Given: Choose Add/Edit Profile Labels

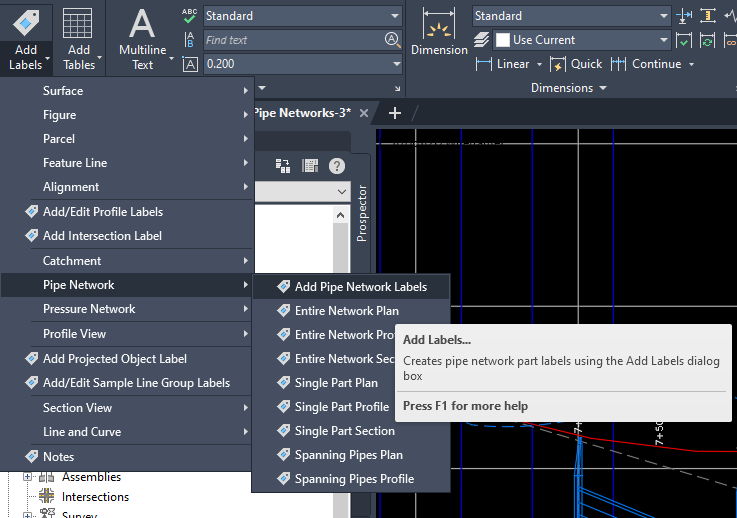Looking at the screenshot, I should [127, 212].
